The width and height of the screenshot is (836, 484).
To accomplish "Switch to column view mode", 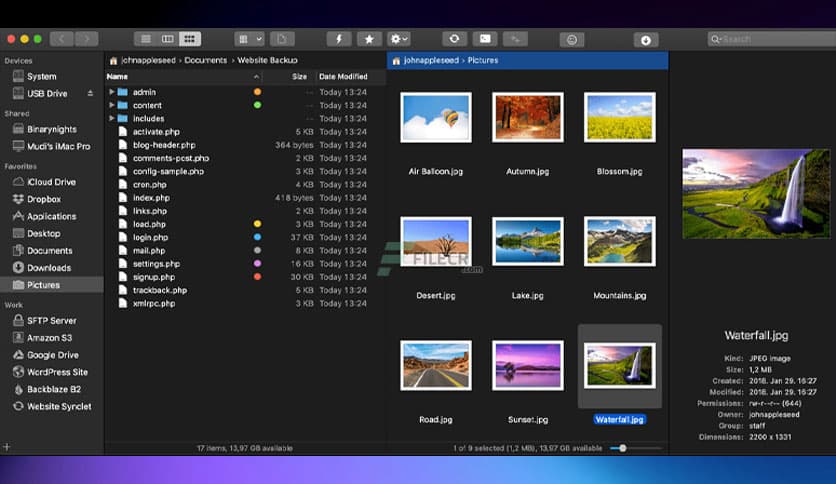I will tap(167, 39).
